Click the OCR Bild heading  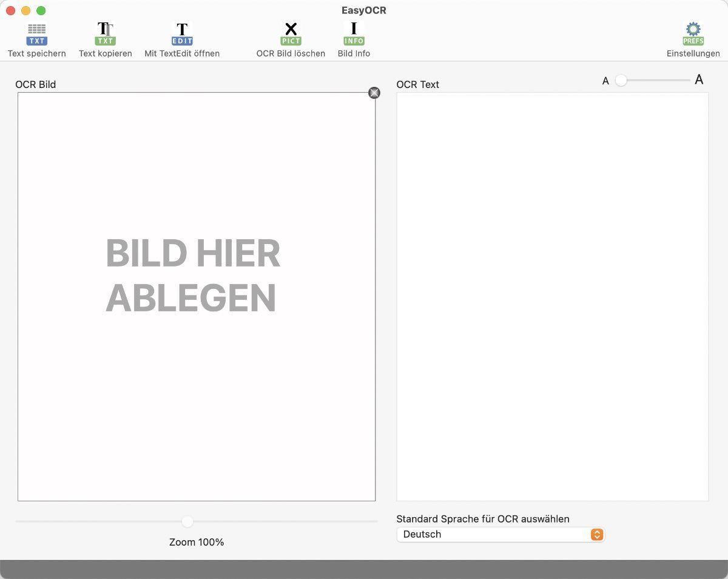[x=36, y=84]
